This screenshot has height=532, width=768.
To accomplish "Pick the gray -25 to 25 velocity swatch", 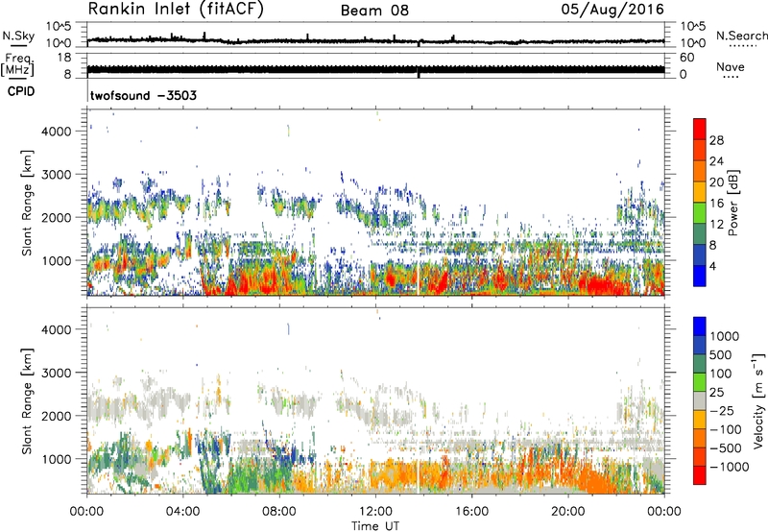I will [x=700, y=401].
